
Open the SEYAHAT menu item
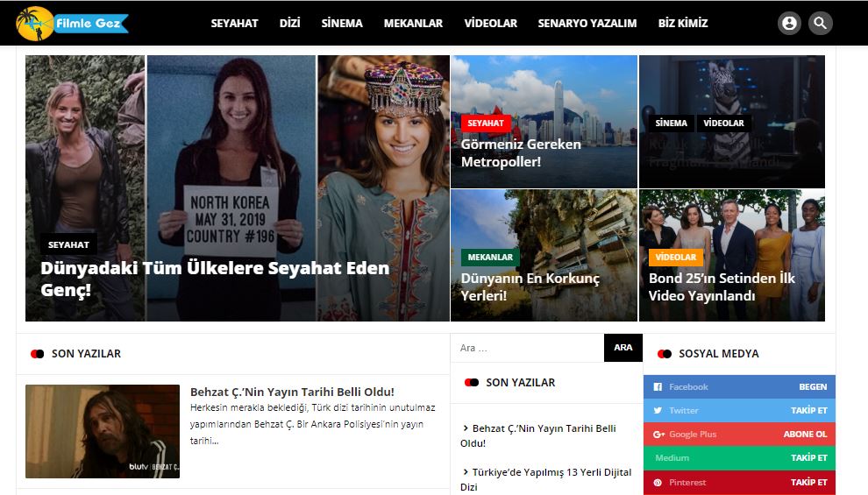(234, 24)
